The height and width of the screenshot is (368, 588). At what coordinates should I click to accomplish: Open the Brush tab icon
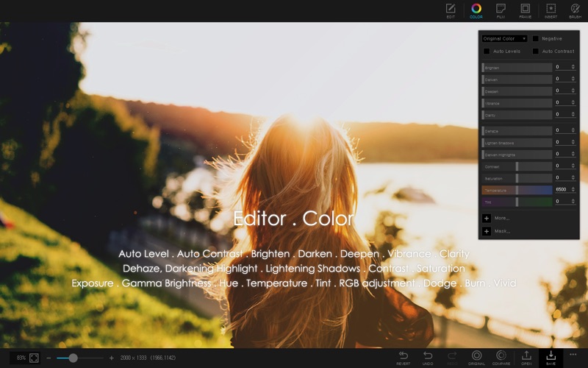(x=575, y=10)
